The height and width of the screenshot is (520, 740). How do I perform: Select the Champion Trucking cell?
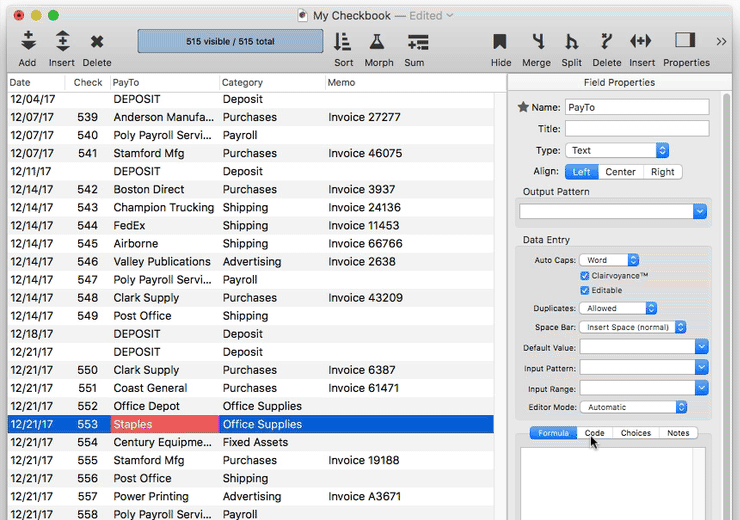(165, 208)
